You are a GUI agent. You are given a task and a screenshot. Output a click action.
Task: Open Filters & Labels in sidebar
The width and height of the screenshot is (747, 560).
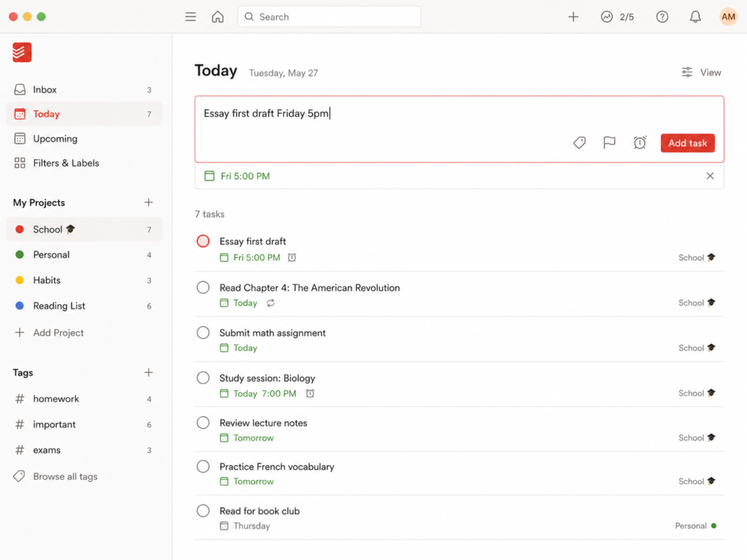(x=85, y=163)
